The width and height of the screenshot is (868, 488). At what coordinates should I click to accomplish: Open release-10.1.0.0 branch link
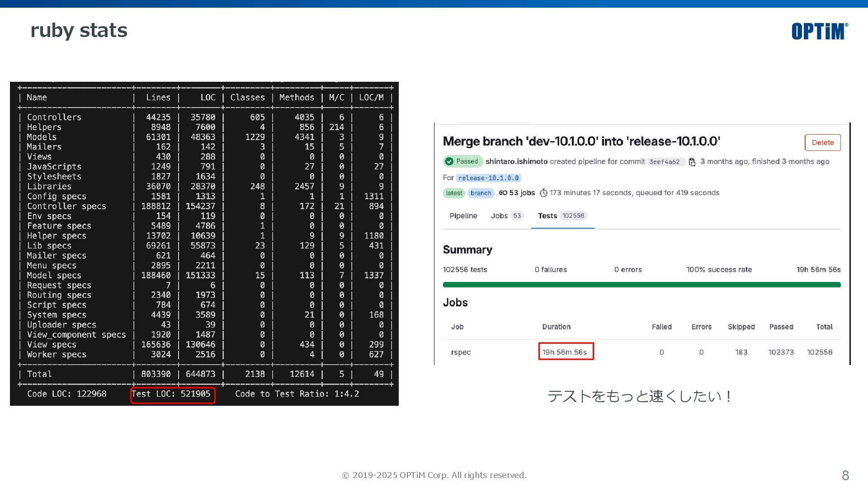pos(488,178)
